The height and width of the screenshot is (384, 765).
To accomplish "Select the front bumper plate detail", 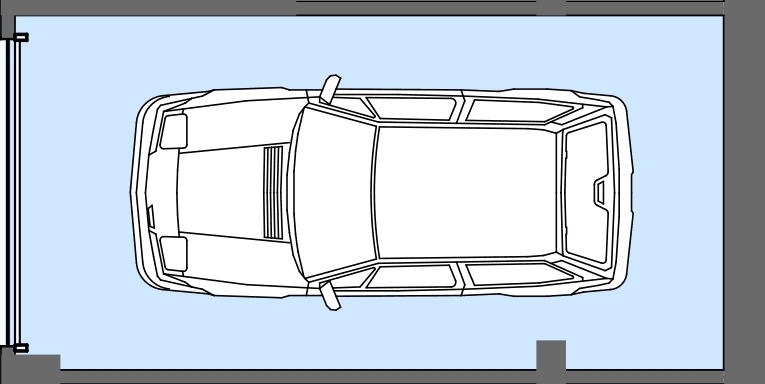I will [151, 217].
